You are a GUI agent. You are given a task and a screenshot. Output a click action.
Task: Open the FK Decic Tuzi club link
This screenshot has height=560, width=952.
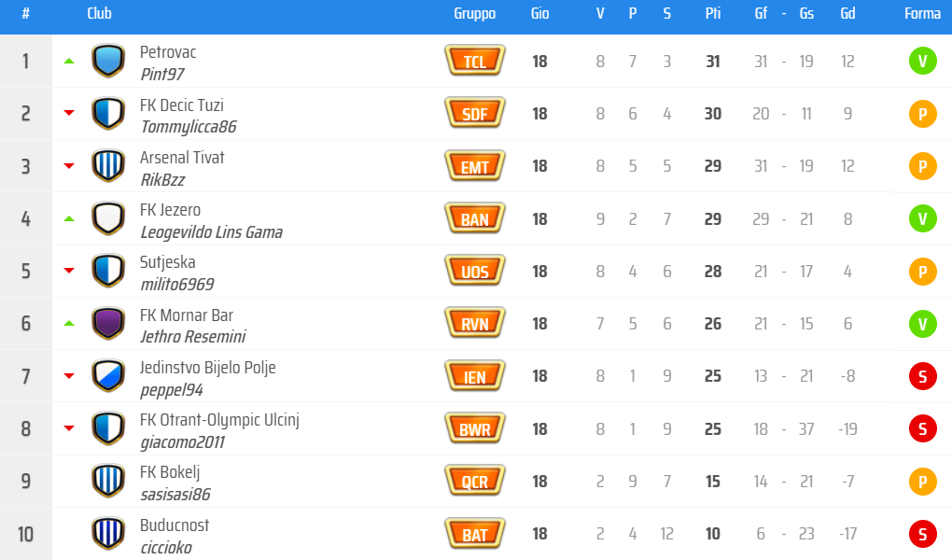click(x=182, y=105)
